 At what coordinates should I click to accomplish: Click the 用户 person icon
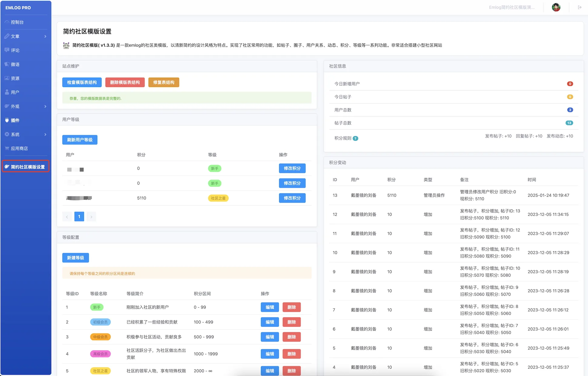(x=7, y=92)
